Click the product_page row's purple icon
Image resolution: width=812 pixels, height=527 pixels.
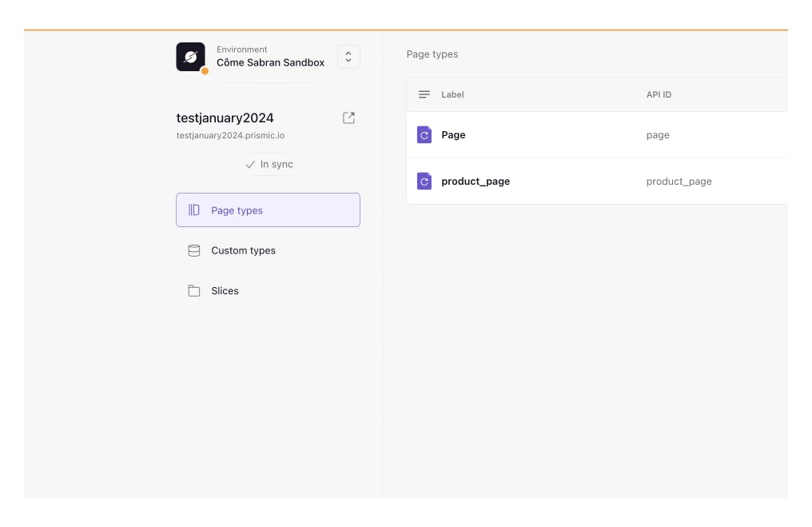pyautogui.click(x=424, y=182)
